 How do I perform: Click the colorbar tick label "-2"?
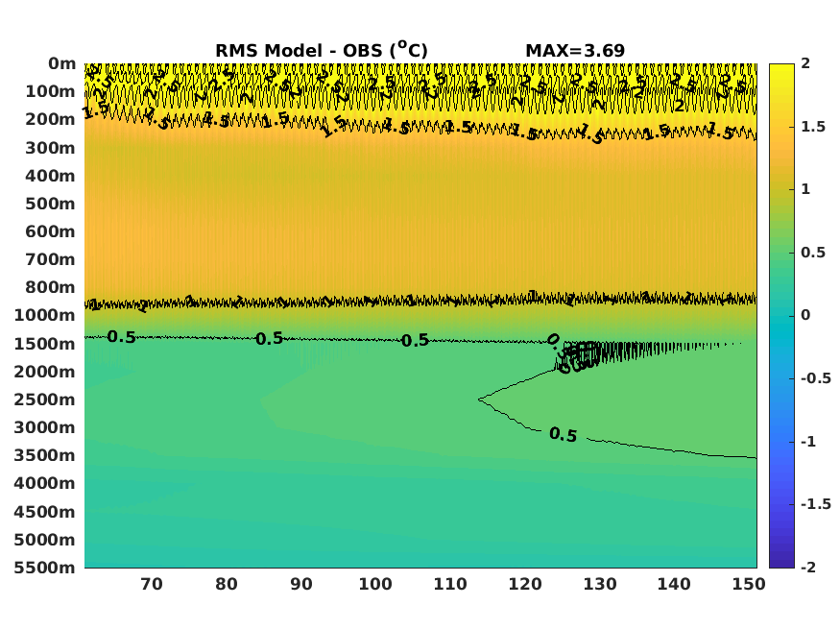point(808,567)
